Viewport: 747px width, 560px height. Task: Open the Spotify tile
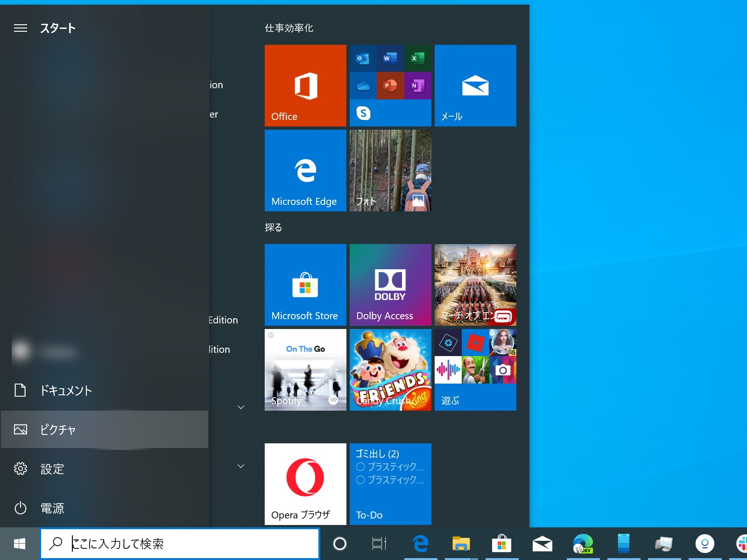point(305,370)
